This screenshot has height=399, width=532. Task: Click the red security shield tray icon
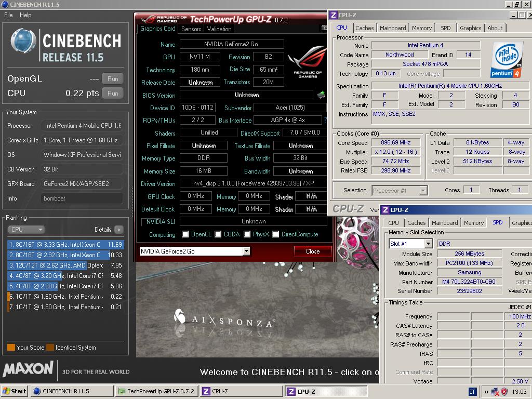[x=504, y=392]
